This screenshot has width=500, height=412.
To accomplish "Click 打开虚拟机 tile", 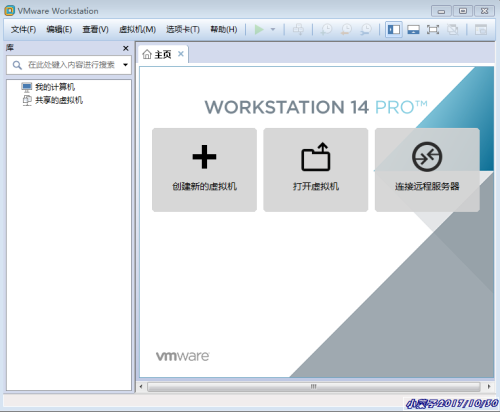I will click(316, 170).
